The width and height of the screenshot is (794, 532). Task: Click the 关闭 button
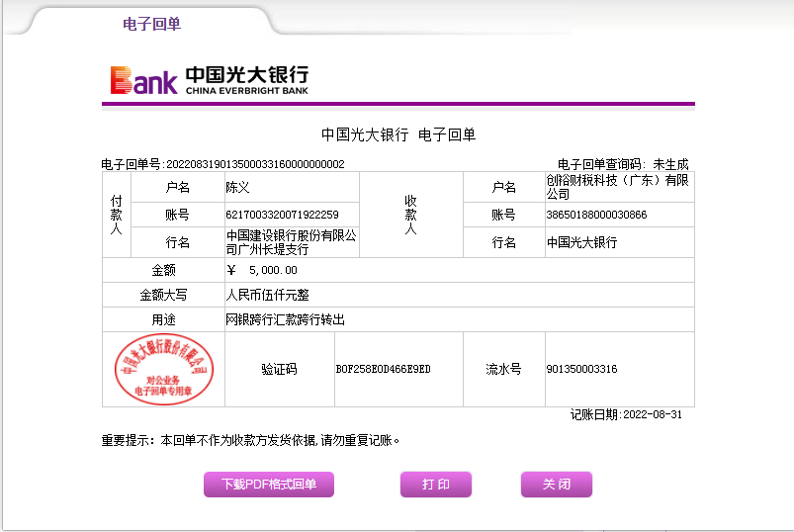tap(557, 485)
